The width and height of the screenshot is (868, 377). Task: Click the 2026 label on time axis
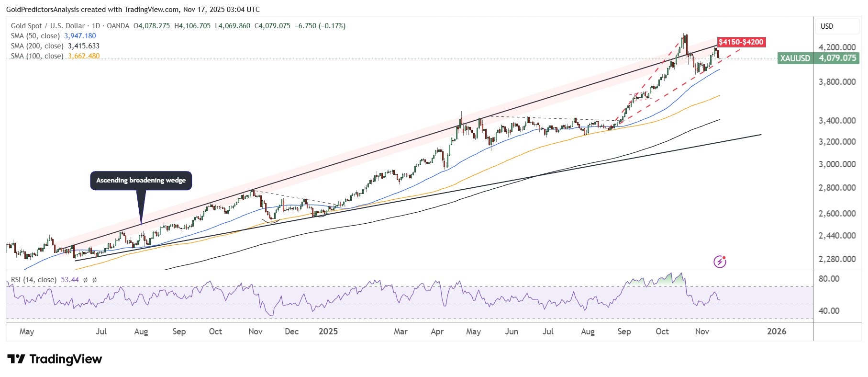pos(776,331)
